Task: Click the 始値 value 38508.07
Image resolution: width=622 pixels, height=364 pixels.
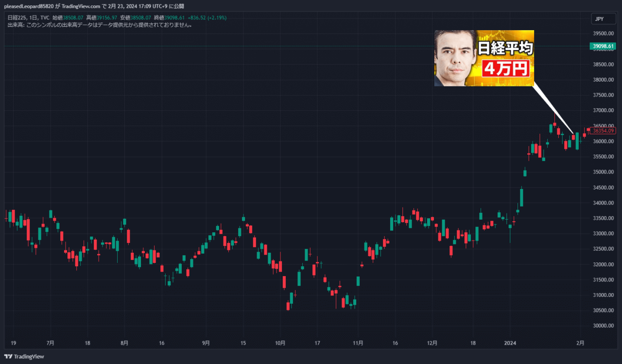Action: (72, 17)
